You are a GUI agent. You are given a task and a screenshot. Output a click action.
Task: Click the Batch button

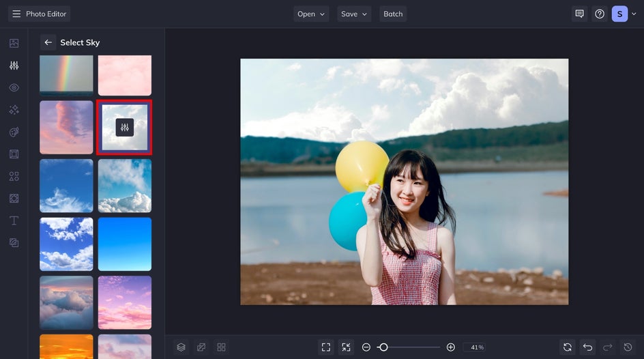pos(393,14)
